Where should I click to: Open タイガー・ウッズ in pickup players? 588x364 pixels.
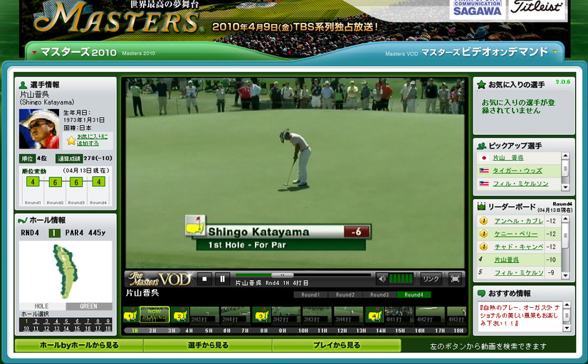click(x=517, y=171)
